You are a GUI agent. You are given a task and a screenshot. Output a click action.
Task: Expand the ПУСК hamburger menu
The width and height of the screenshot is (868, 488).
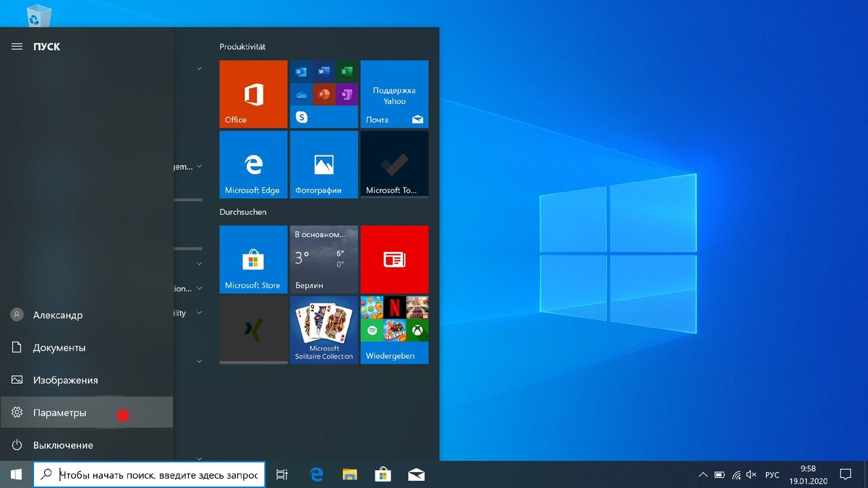coord(17,46)
